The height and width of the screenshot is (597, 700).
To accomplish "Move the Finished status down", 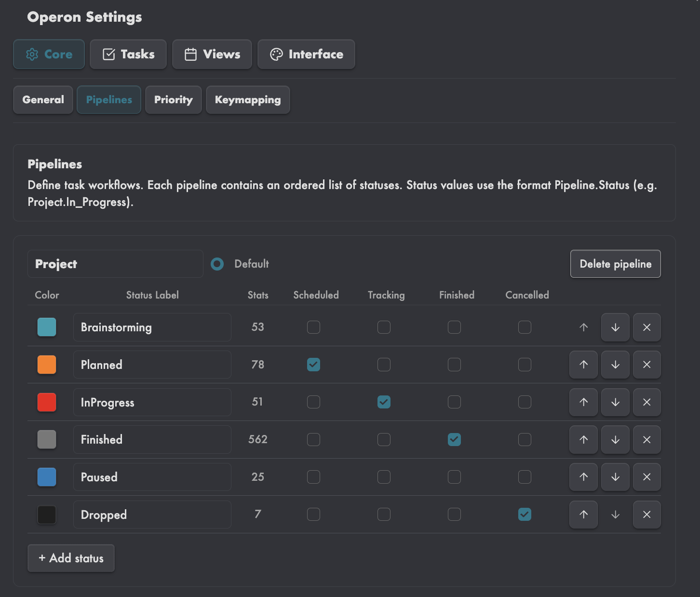I will [615, 439].
